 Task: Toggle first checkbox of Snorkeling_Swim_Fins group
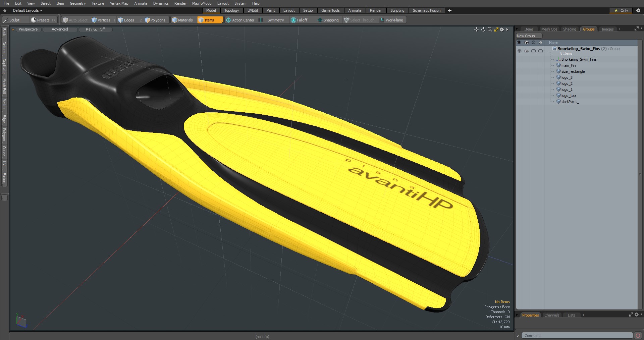pyautogui.click(x=533, y=51)
